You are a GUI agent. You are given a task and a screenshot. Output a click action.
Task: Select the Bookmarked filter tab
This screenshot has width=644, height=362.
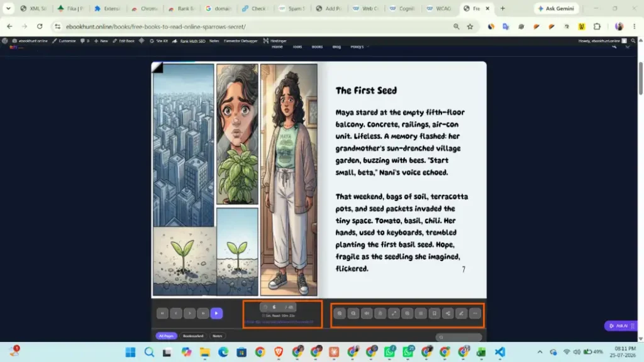[x=193, y=336]
